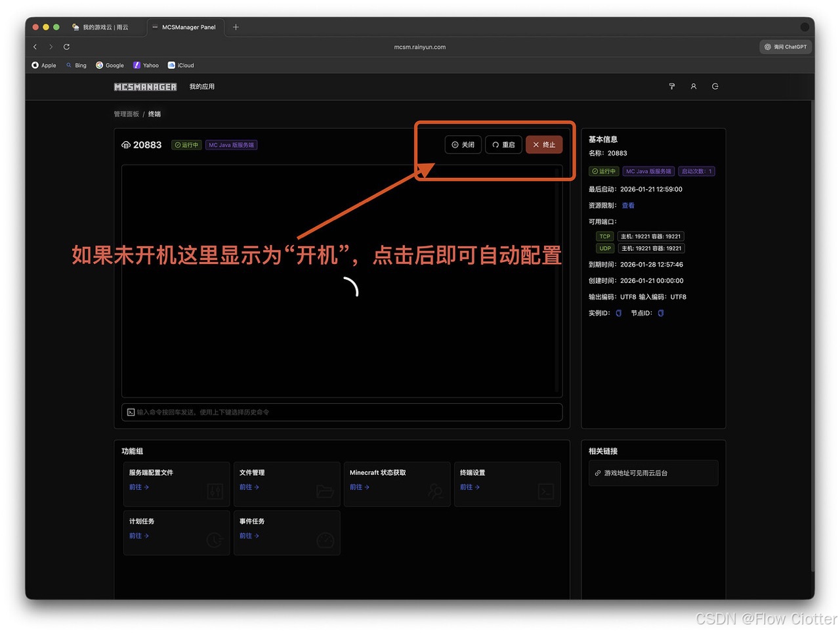The image size is (840, 633).
Task: Open the Google bookmark
Action: [x=110, y=65]
